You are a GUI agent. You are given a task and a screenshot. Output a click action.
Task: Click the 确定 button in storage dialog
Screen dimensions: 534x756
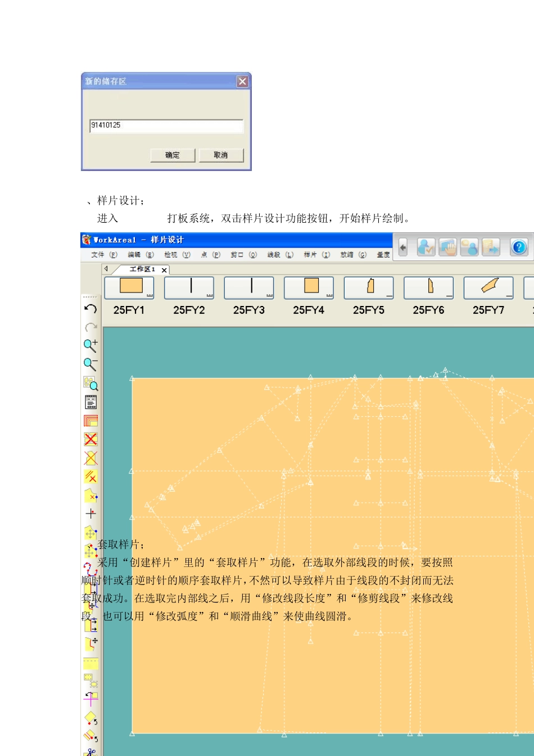pos(173,155)
